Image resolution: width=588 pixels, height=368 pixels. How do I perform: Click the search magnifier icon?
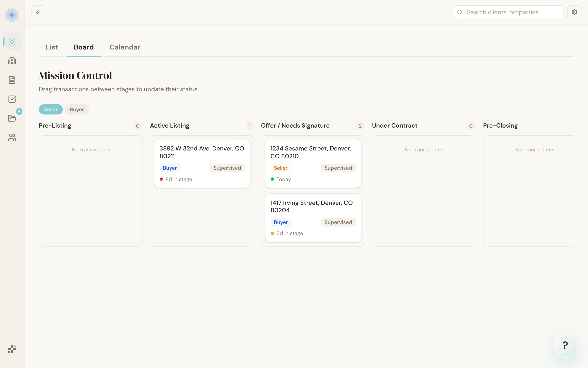(460, 12)
